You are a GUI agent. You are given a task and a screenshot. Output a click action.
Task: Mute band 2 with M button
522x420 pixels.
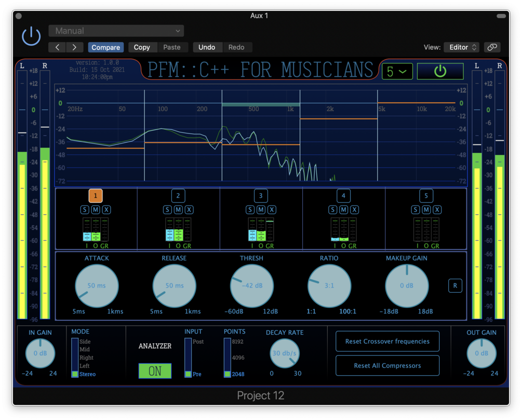tap(178, 210)
